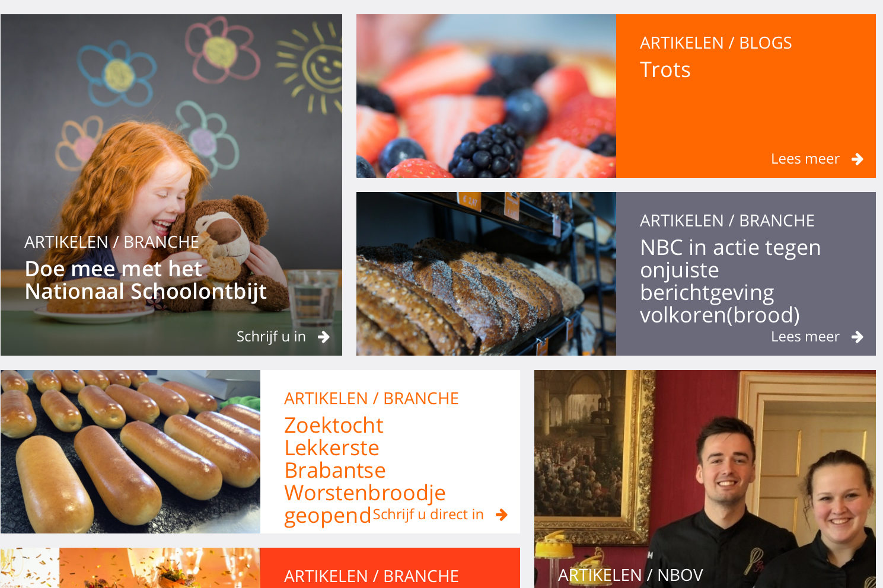The image size is (883, 588).
Task: Open Zoektocht Lekkerste Brabantse Worstenbroodje headline
Action: pos(365,470)
